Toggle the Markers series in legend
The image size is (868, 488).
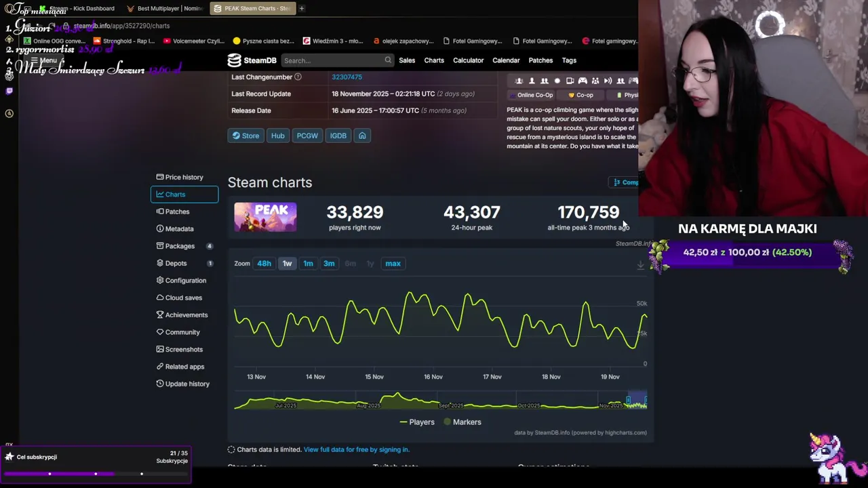[462, 422]
